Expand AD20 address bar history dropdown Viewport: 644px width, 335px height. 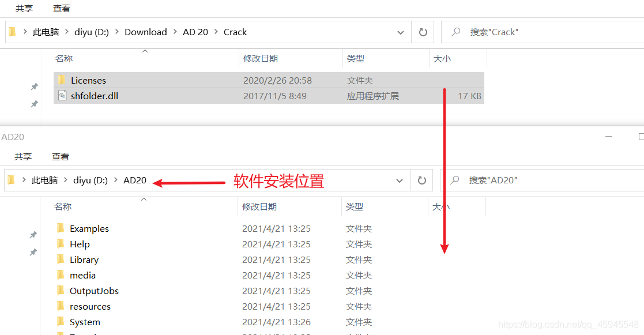(400, 180)
